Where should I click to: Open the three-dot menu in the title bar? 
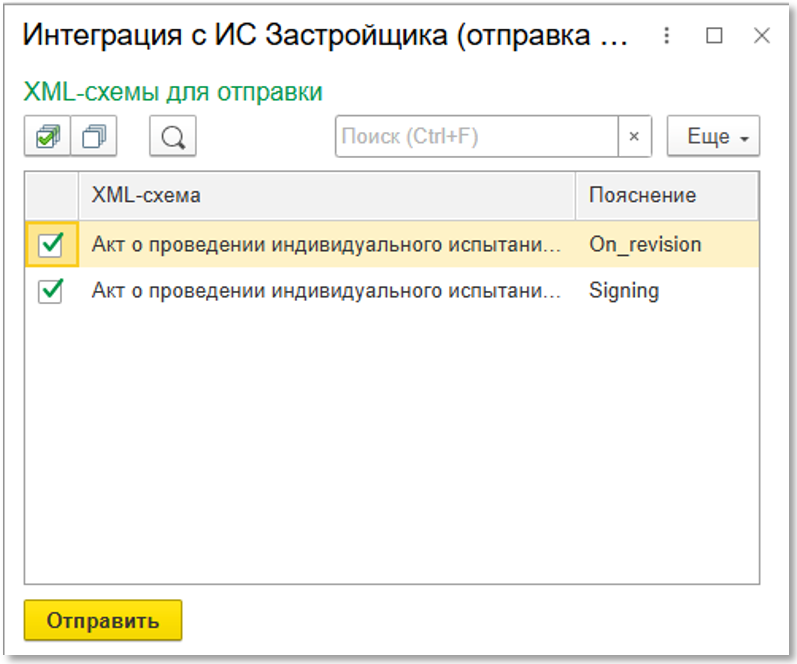pyautogui.click(x=667, y=36)
